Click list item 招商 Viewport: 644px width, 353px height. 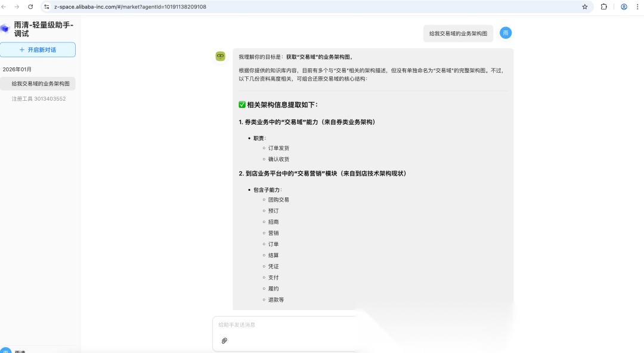(273, 222)
